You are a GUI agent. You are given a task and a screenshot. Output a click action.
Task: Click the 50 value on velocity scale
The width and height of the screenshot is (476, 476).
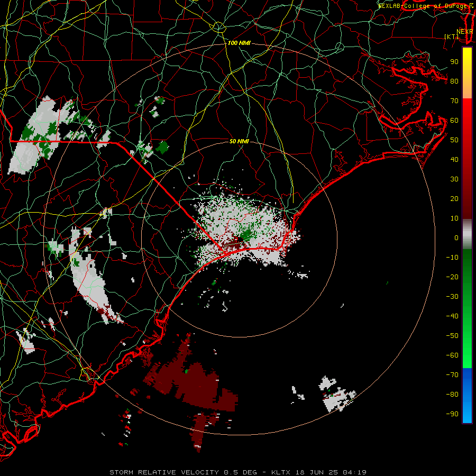tap(454, 140)
